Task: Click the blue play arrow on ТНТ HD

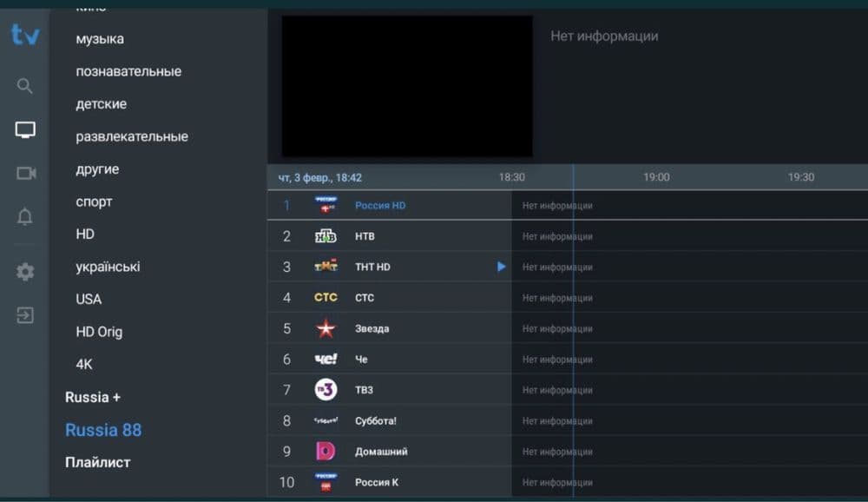Action: coord(501,267)
